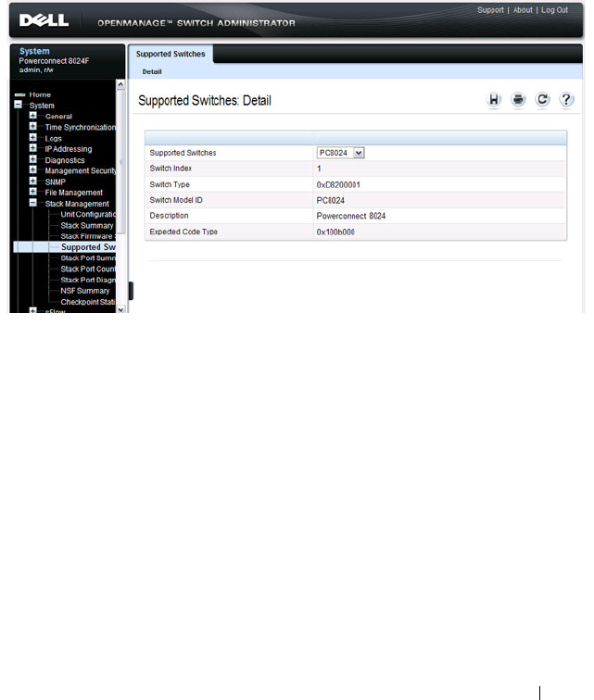The height and width of the screenshot is (700, 594).
Task: Click the navigation panel collapse handle
Action: pyautogui.click(x=131, y=291)
